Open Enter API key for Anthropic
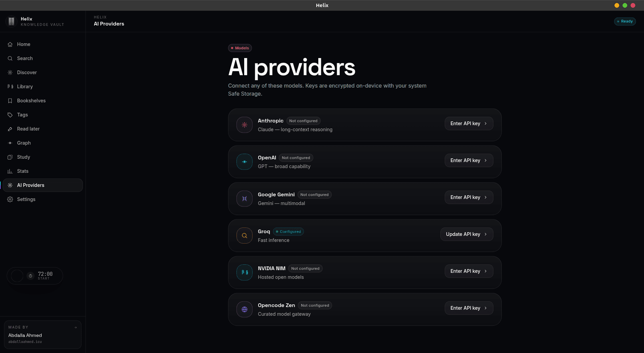This screenshot has width=644, height=353. (x=469, y=123)
